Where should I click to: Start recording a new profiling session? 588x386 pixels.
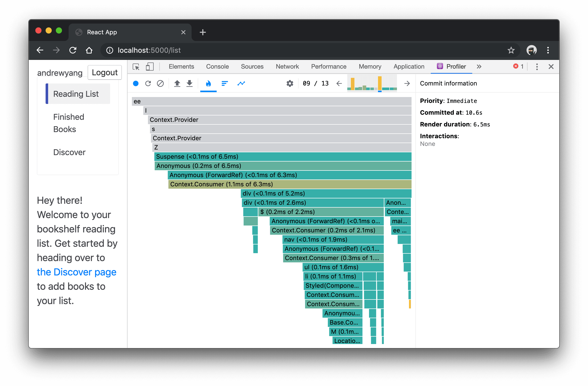tap(136, 83)
